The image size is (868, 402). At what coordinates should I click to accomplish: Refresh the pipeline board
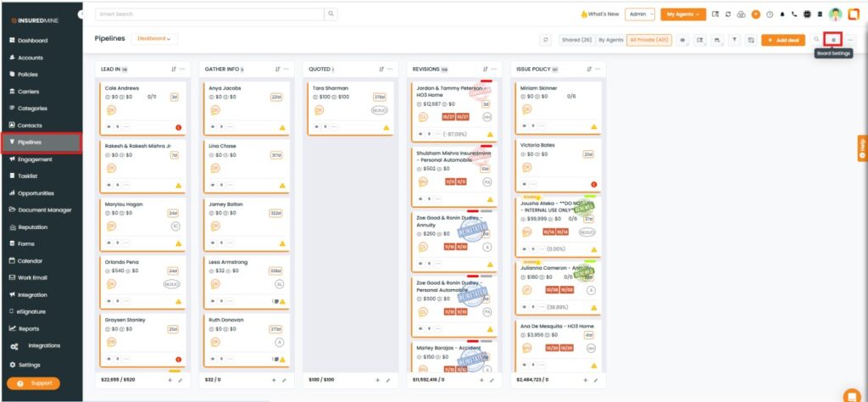tap(546, 40)
